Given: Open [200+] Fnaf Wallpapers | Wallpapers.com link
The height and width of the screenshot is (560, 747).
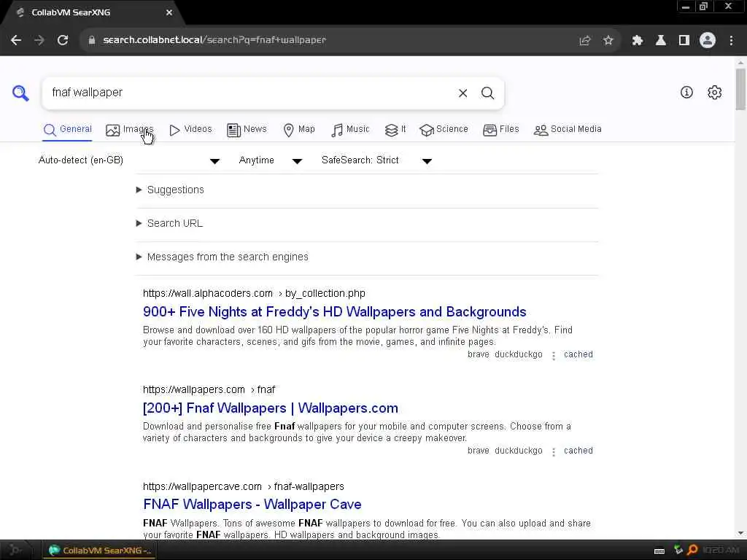Looking at the screenshot, I should [271, 408].
